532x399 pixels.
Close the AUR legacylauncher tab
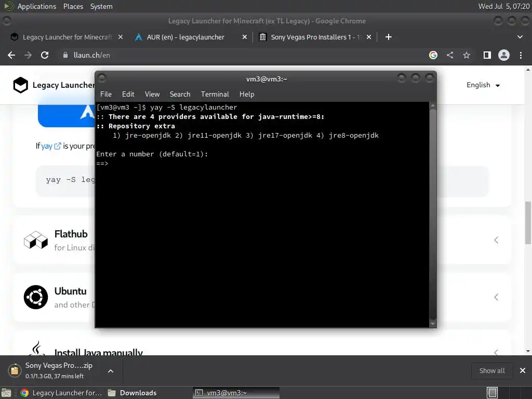click(244, 37)
